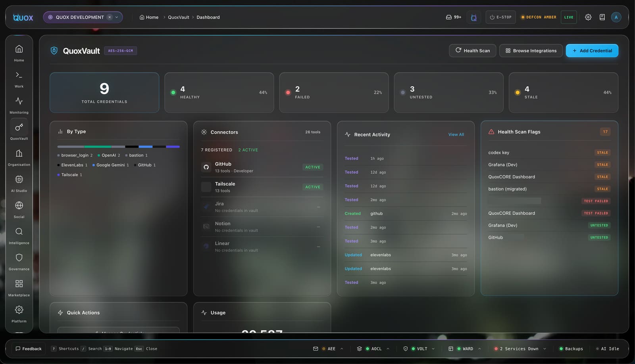635x364 pixels.
Task: Open Organisation in the sidebar
Action: pyautogui.click(x=19, y=153)
